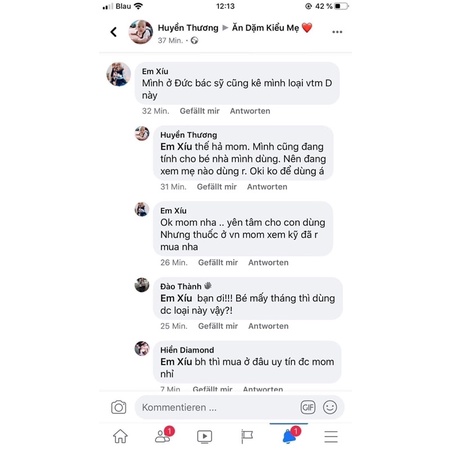The height and width of the screenshot is (450, 450).
Task: Open the Pages flag tab
Action: point(247,436)
